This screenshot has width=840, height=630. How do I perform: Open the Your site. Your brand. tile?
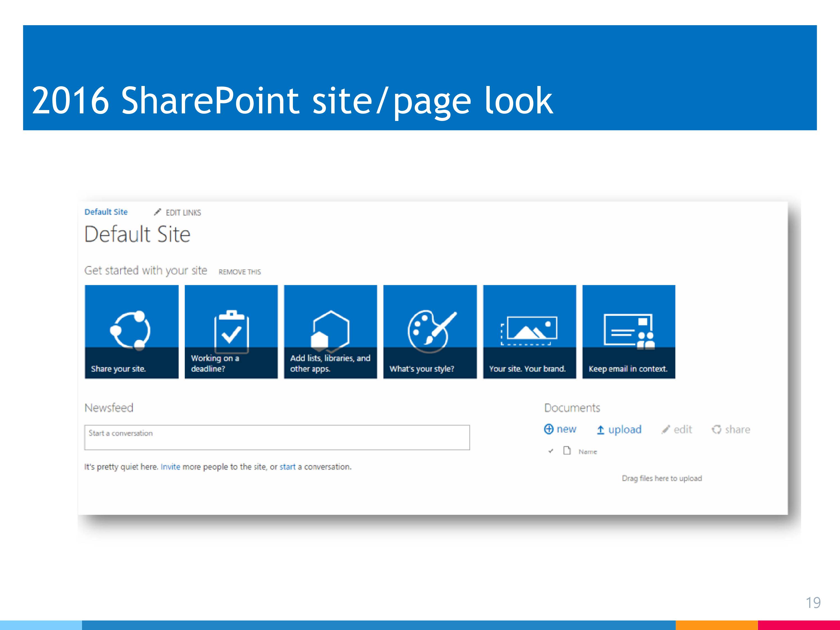(529, 332)
